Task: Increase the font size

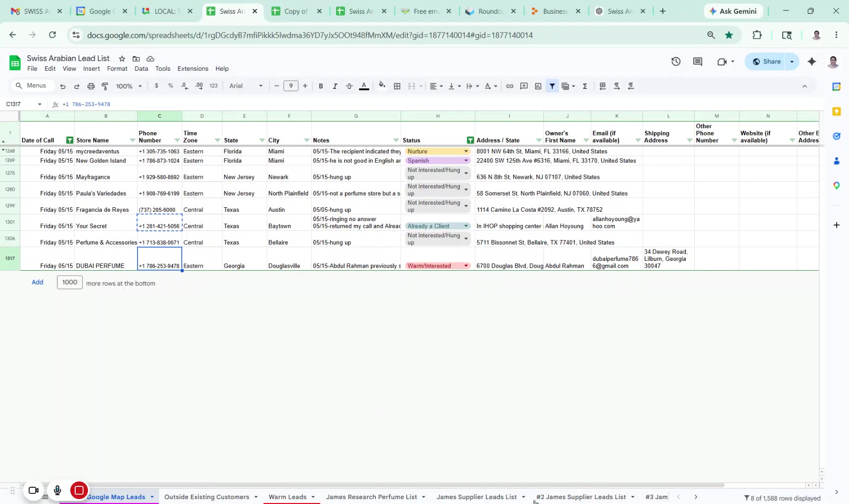Action: (305, 86)
